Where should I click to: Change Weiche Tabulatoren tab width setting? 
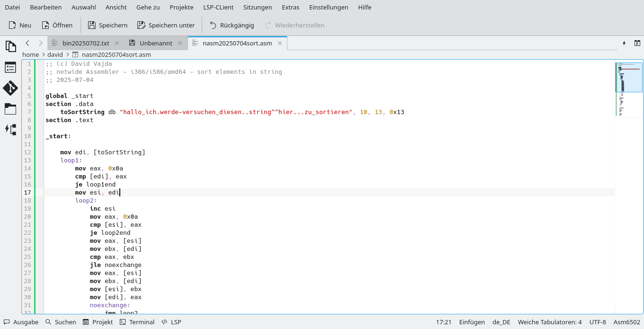549,322
